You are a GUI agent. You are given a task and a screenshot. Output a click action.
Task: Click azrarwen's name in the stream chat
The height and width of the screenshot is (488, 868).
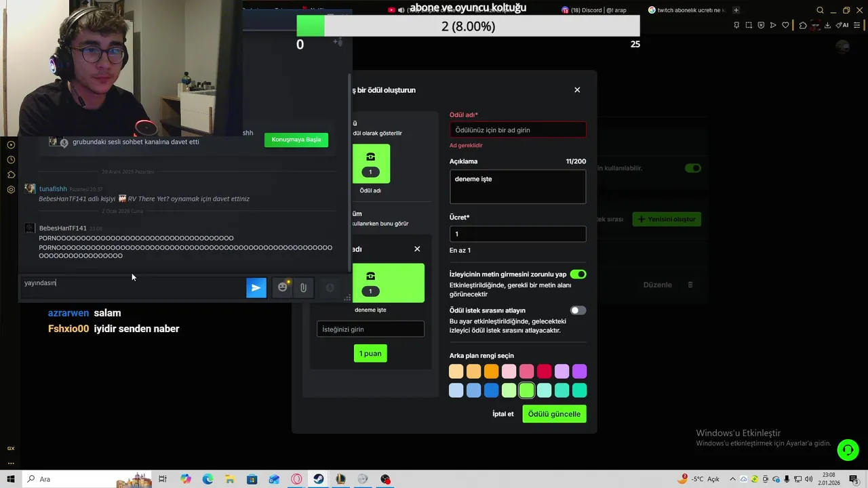pos(68,313)
